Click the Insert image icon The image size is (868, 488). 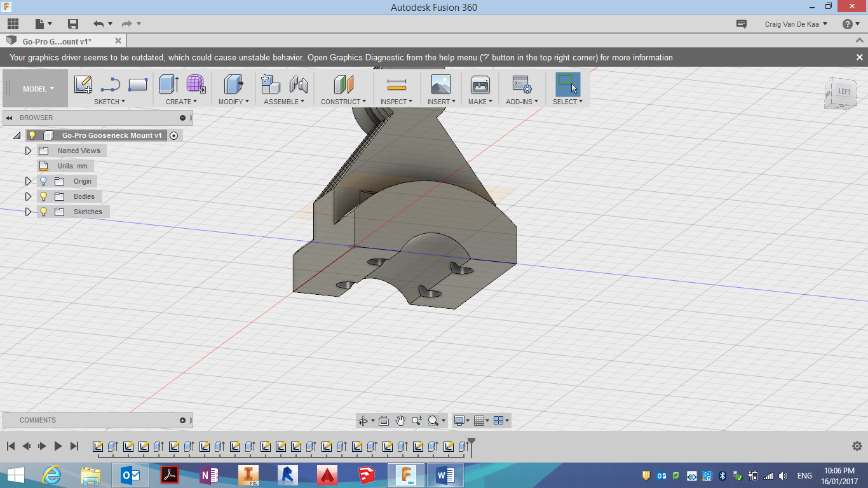coord(440,84)
